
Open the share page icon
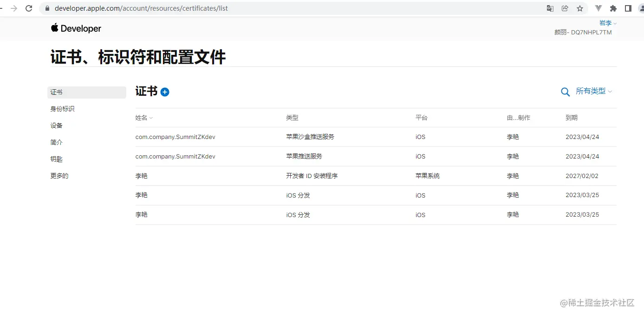[x=565, y=8]
